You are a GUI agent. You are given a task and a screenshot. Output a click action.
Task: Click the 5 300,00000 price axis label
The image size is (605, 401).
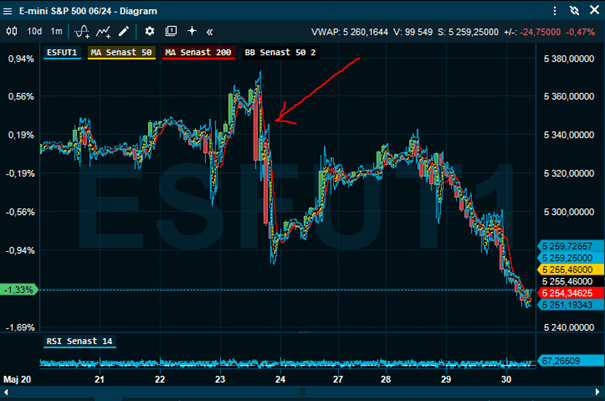pos(569,212)
